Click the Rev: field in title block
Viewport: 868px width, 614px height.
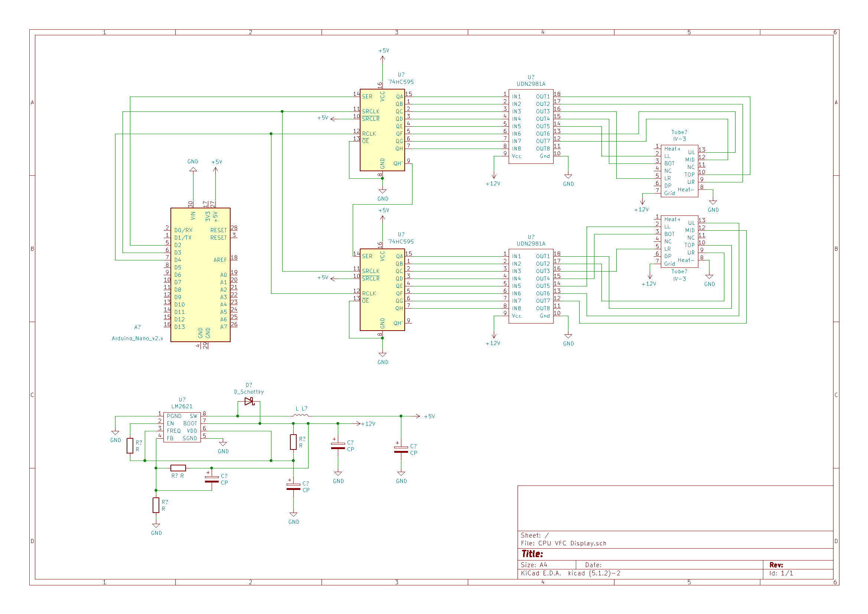776,565
